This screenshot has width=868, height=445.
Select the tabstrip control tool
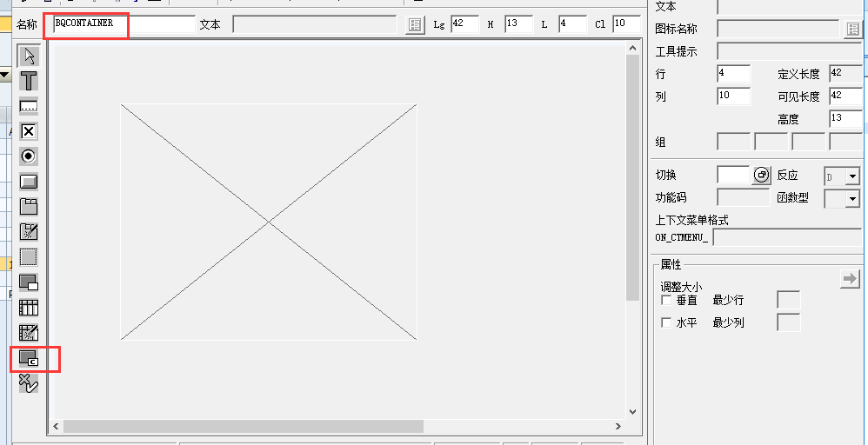pyautogui.click(x=29, y=207)
